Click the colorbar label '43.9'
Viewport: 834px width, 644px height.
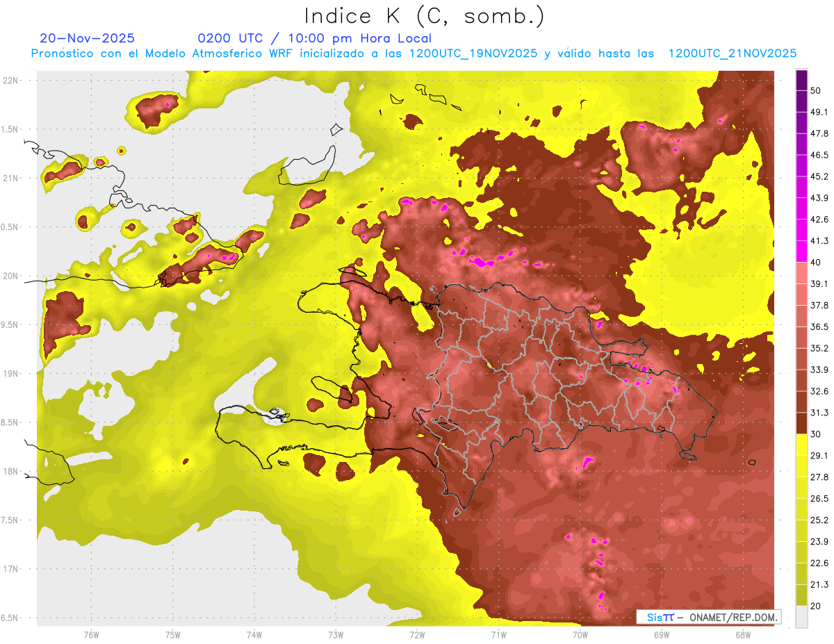819,198
